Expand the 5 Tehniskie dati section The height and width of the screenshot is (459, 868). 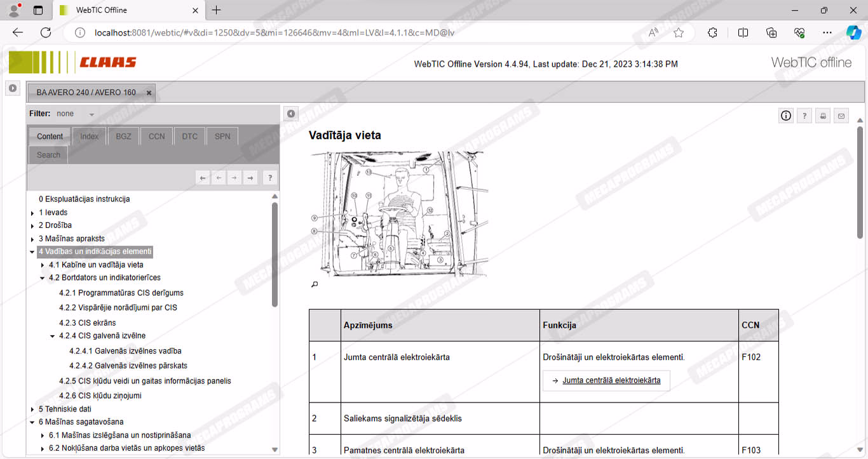pos(32,410)
